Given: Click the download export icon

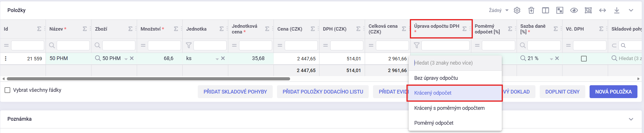Looking at the screenshot, I should pos(617,10).
